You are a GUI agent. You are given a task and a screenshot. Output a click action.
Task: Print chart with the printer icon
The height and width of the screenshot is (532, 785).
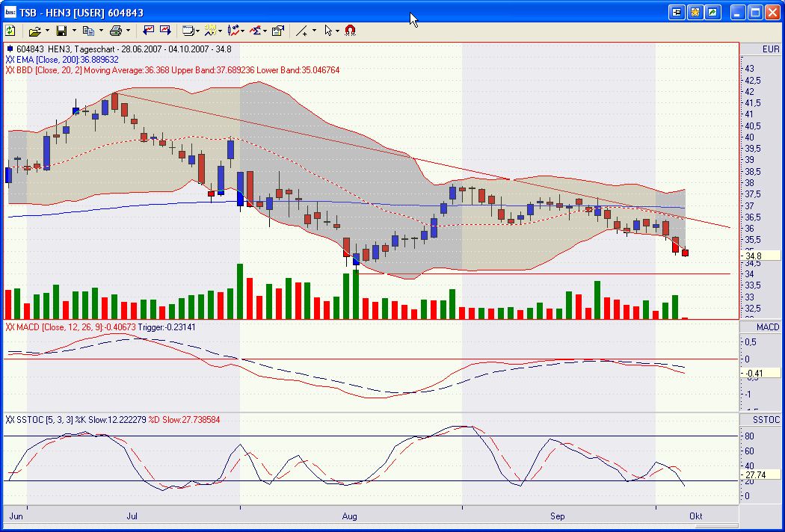pos(116,31)
